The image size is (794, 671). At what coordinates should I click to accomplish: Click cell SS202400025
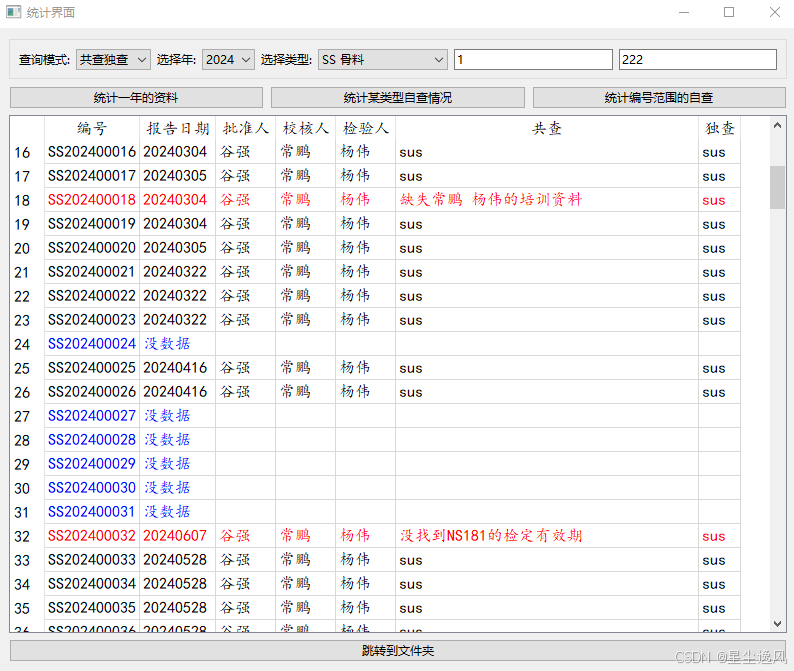pos(92,368)
